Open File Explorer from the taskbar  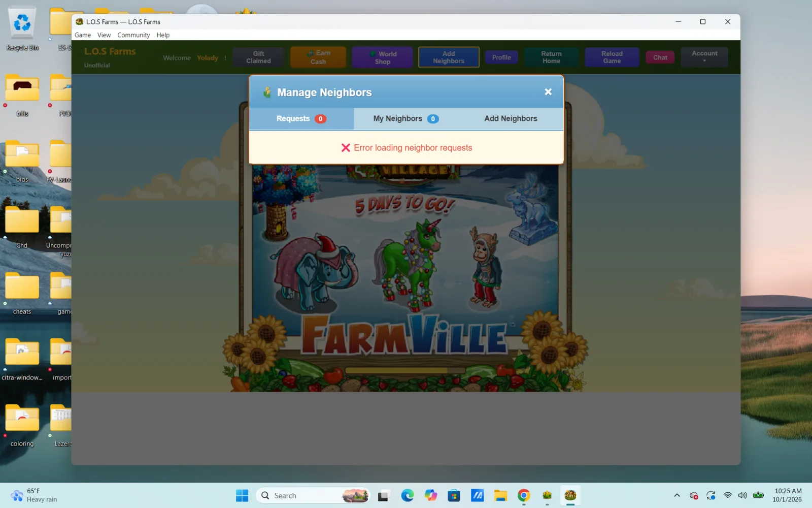click(501, 495)
